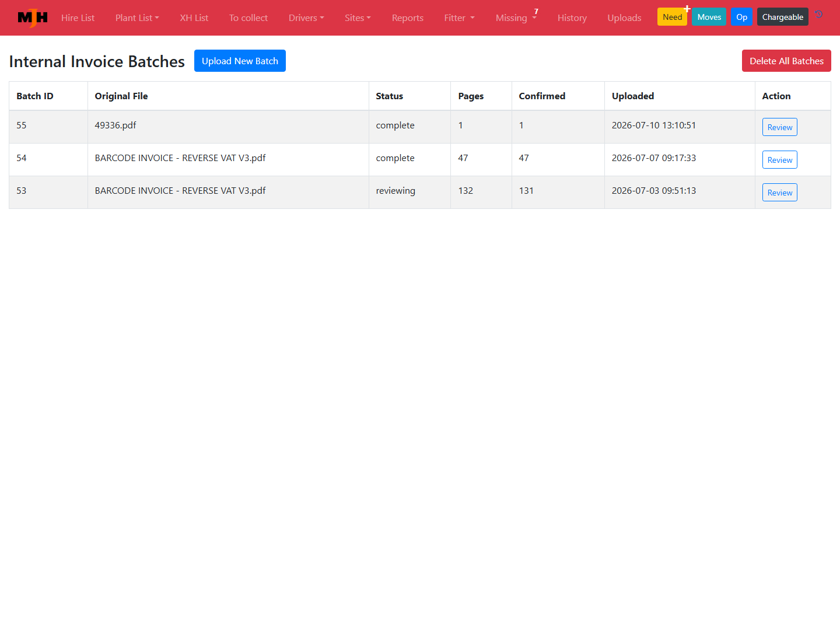Open the Moves button
This screenshot has height=642, width=840.
(x=709, y=17)
